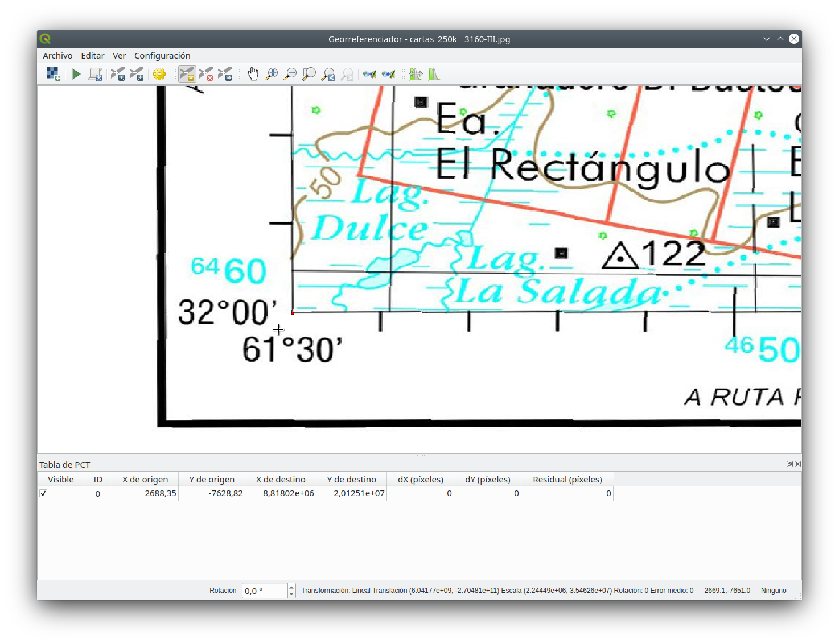The height and width of the screenshot is (644, 839).
Task: Sort by dX (píxeles) column
Action: (x=421, y=480)
